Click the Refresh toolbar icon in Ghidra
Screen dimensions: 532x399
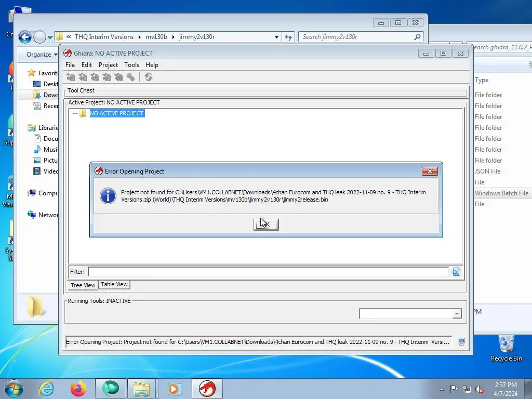click(x=148, y=77)
